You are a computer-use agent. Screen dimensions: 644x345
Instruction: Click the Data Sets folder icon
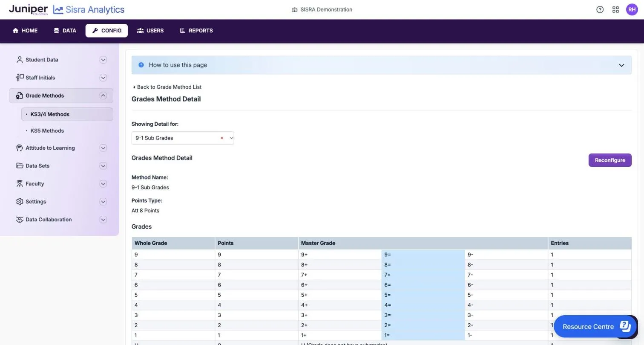click(20, 166)
